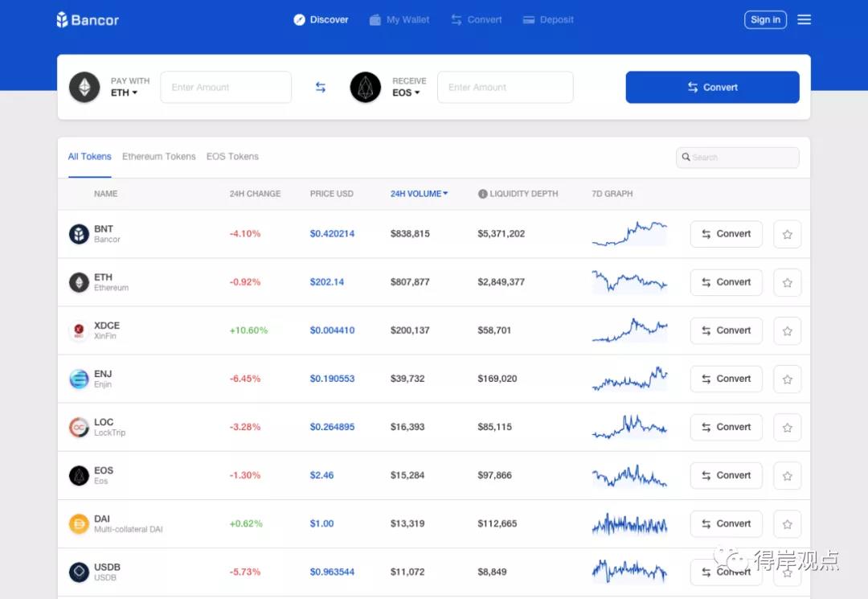
Task: Select the EOS Tokens tab
Action: click(232, 157)
